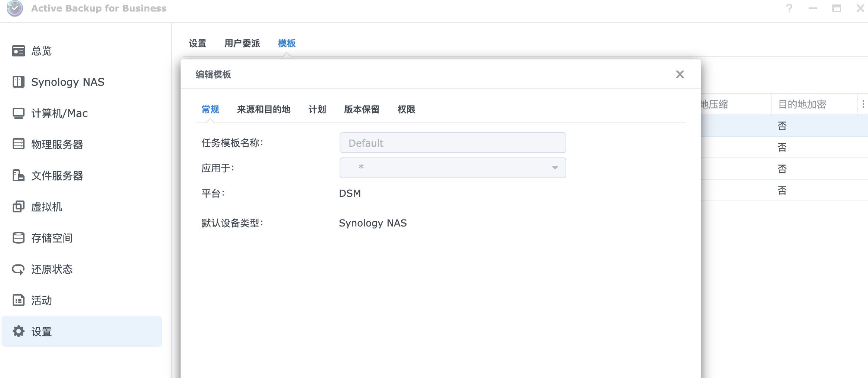This screenshot has width=868, height=378.
Task: Switch to the 版本保留 tab
Action: click(362, 110)
